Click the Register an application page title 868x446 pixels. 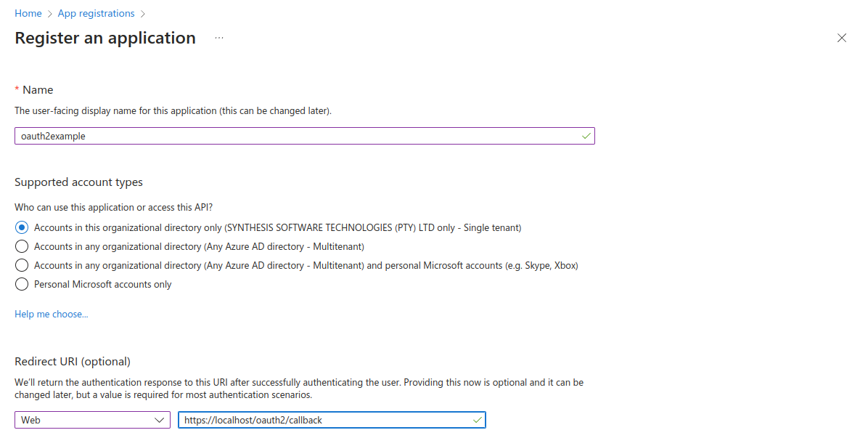pos(105,38)
